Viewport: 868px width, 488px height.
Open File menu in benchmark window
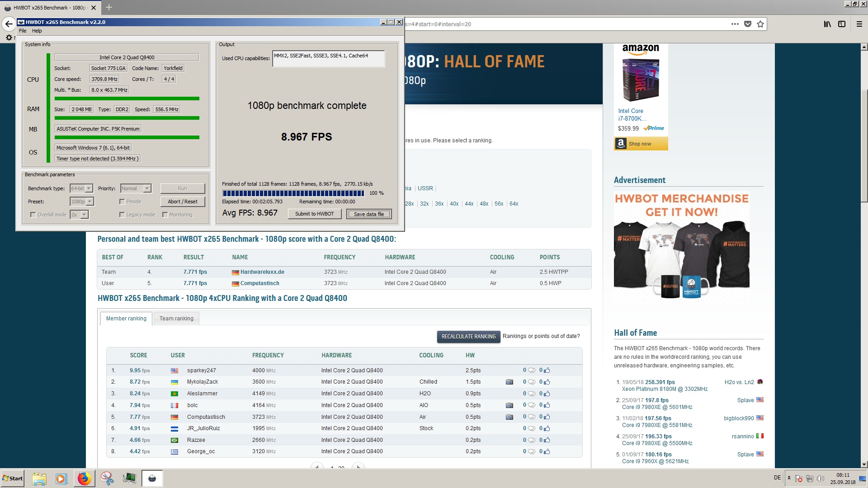[23, 31]
